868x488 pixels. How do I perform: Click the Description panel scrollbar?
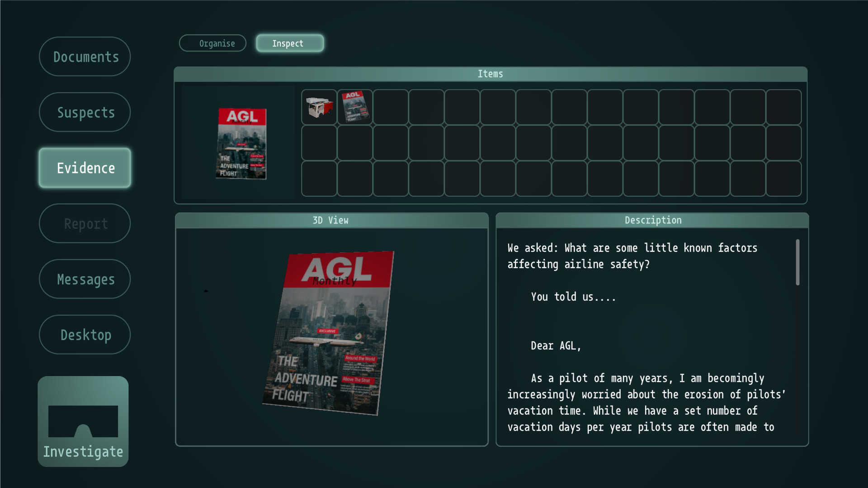[797, 262]
